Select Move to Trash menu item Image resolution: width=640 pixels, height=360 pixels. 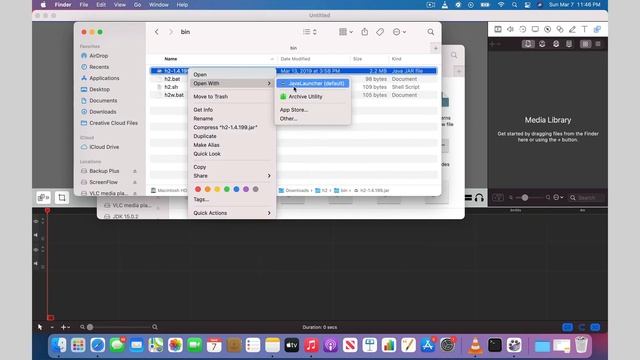coord(211,97)
